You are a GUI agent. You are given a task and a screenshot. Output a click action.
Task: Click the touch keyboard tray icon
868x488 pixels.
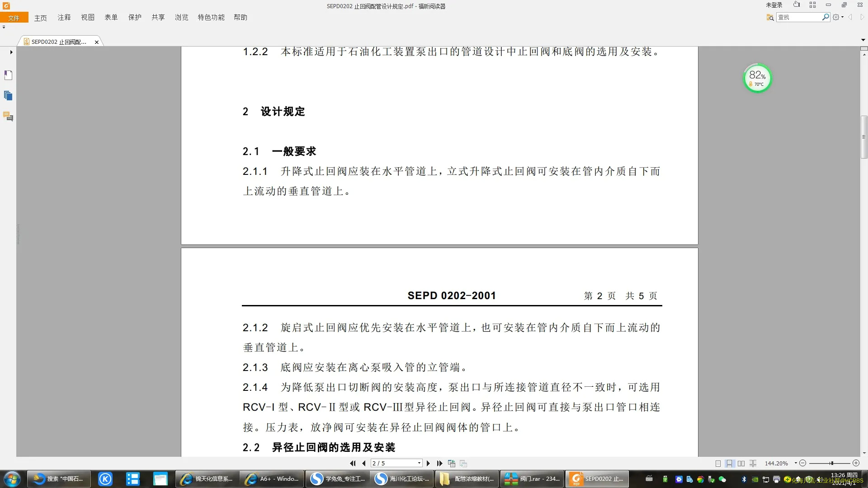[x=649, y=479]
